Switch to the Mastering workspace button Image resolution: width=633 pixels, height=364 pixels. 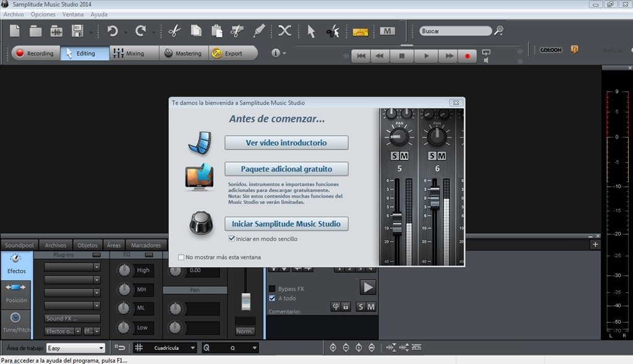click(184, 53)
